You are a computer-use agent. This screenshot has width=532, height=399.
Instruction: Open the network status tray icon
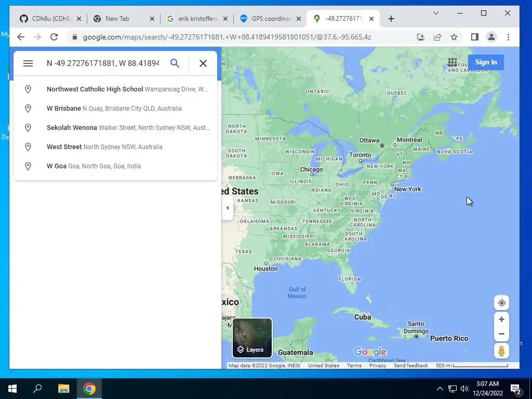(453, 389)
